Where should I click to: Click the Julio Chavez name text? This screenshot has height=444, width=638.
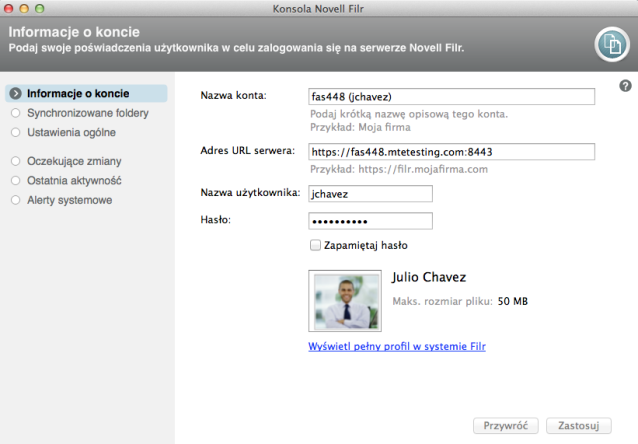click(429, 277)
